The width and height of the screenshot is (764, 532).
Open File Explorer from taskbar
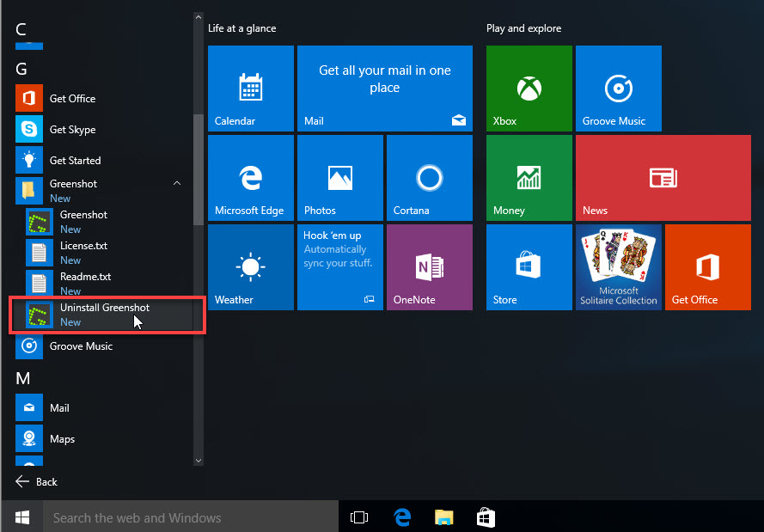(x=444, y=517)
